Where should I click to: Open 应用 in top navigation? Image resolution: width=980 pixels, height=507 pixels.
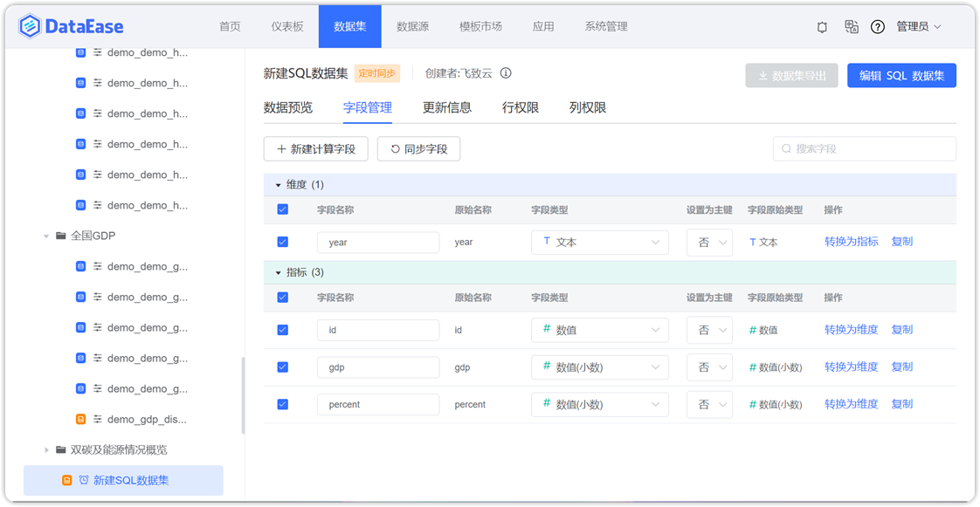[543, 27]
